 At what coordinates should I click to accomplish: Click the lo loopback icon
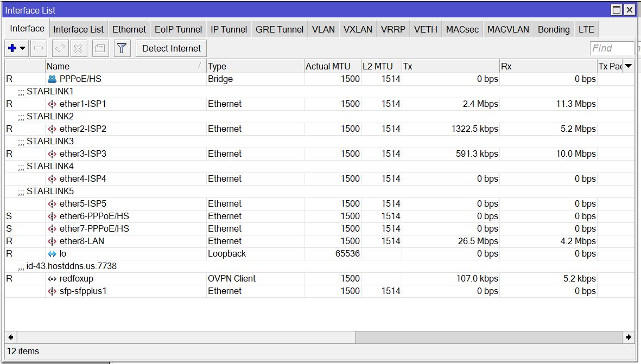pyautogui.click(x=52, y=254)
